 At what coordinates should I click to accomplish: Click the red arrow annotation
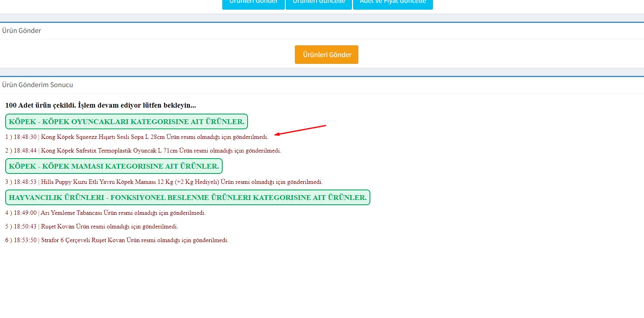pos(300,130)
